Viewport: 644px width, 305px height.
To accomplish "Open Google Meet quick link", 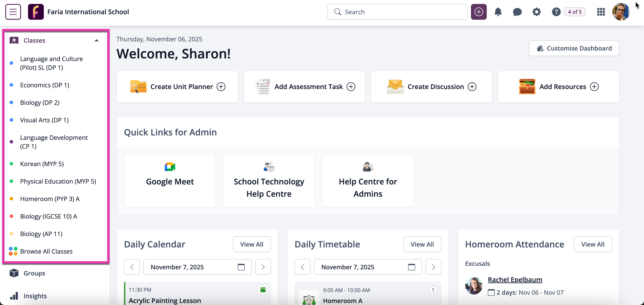I will tap(170, 180).
